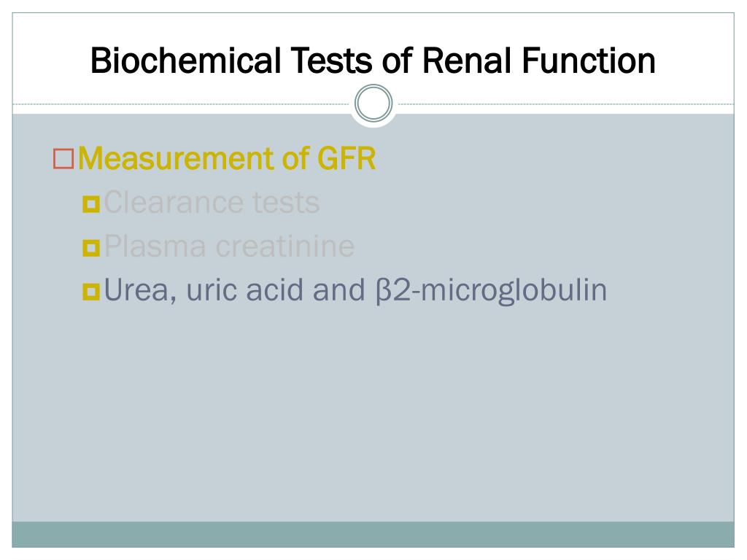Click the faded Plasma creatinine line

tap(229, 246)
